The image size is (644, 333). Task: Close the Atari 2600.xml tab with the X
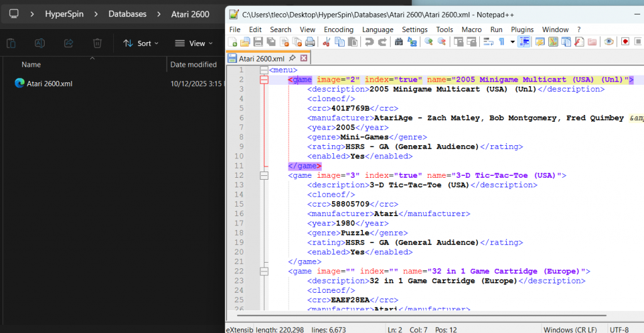click(x=304, y=58)
